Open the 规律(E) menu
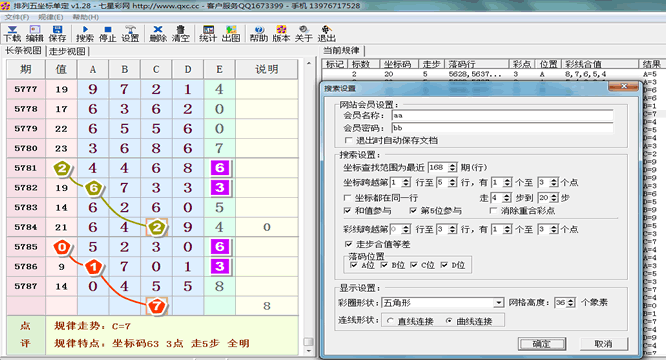The height and width of the screenshot is (360, 666). tap(51, 17)
